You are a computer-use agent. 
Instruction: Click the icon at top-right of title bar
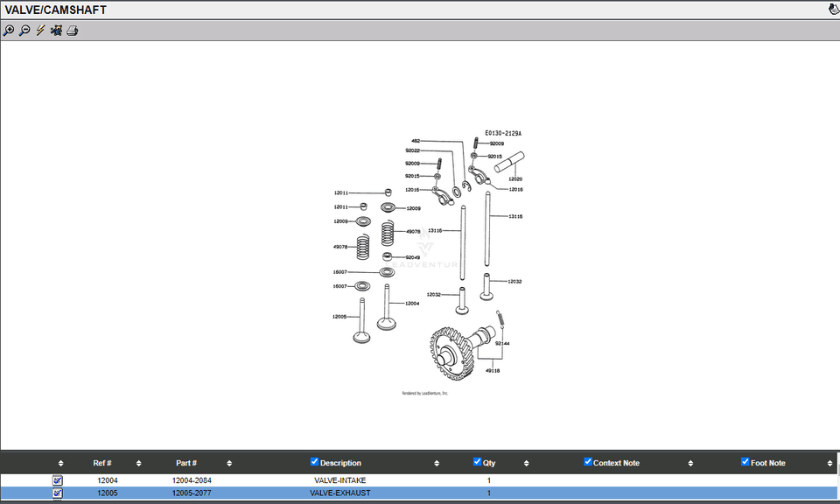tap(833, 10)
